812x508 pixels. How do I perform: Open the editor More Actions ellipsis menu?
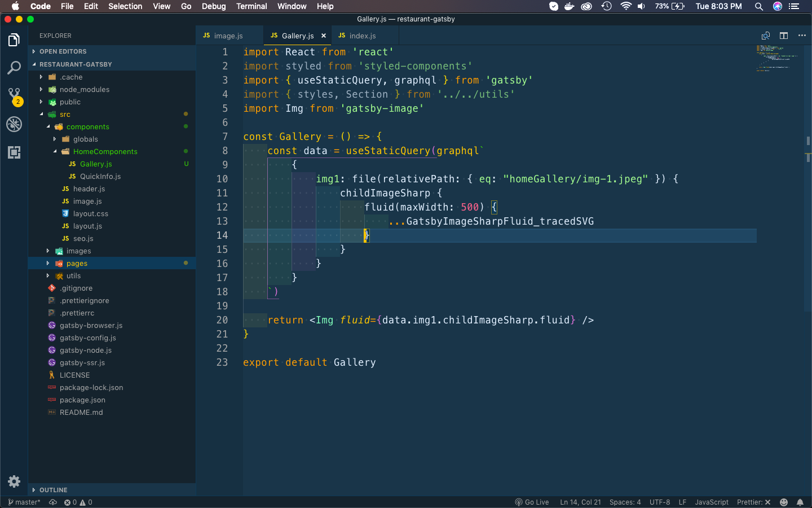[802, 36]
